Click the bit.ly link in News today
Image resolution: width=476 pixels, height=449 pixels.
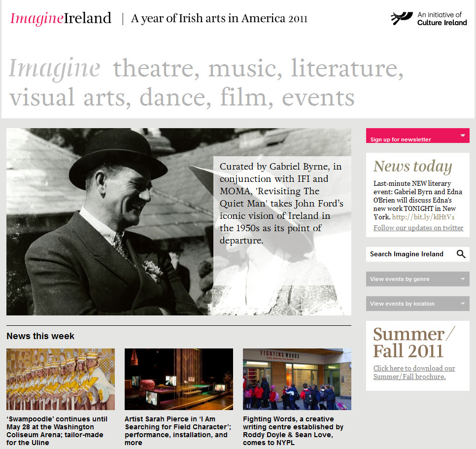point(423,217)
